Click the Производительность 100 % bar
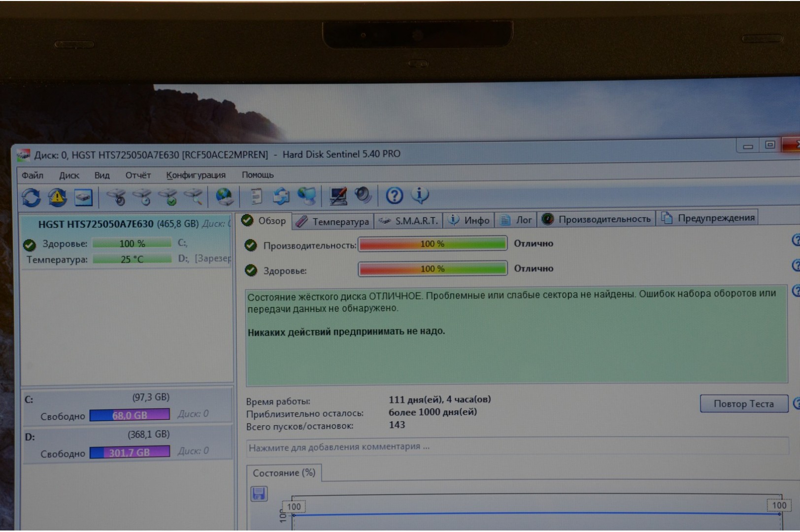This screenshot has height=532, width=800. click(x=433, y=244)
